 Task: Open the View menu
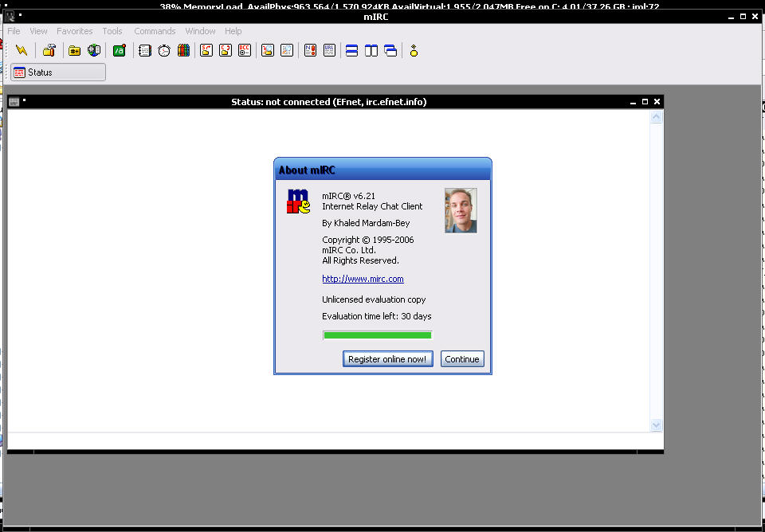coord(38,31)
